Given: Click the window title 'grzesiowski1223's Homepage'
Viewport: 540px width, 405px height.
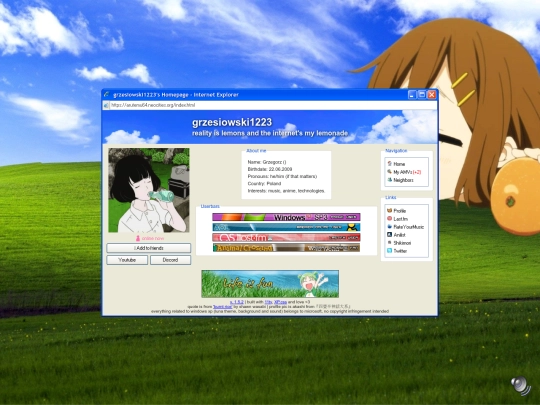Looking at the screenshot, I should tap(151, 95).
